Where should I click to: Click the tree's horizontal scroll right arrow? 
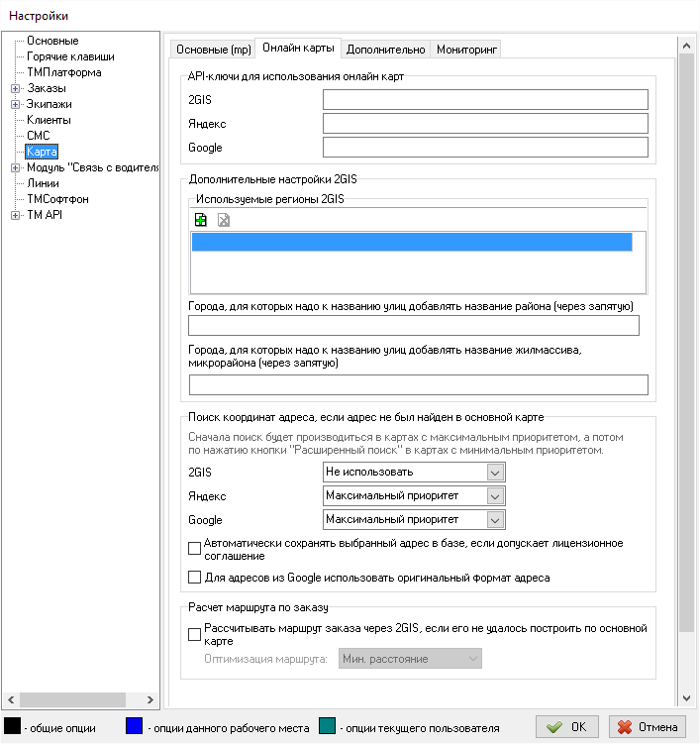point(150,699)
